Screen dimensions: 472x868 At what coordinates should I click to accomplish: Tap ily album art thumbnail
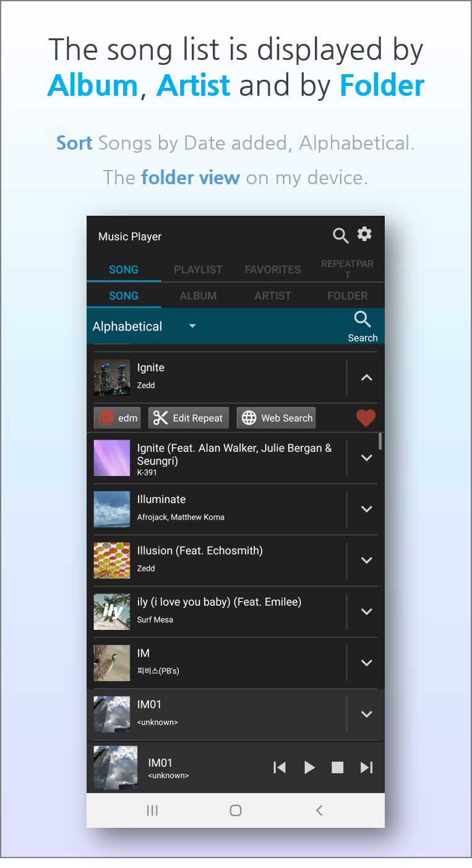pyautogui.click(x=112, y=611)
